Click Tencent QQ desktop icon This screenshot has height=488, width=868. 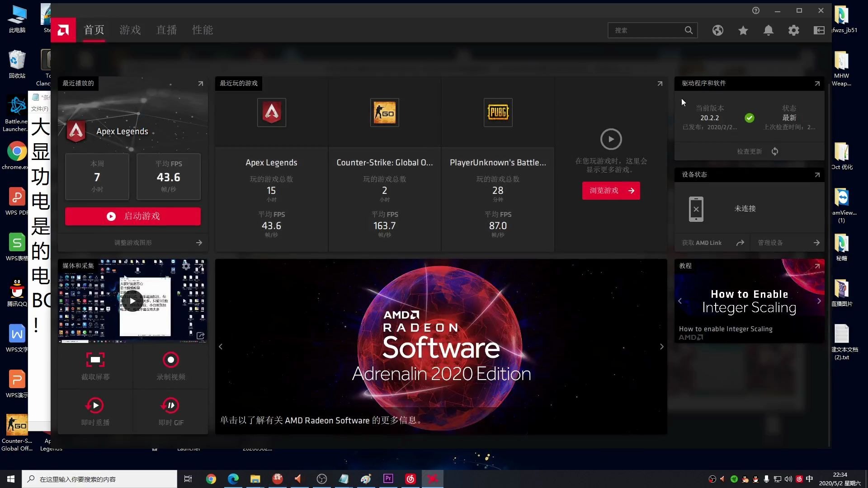coord(17,293)
